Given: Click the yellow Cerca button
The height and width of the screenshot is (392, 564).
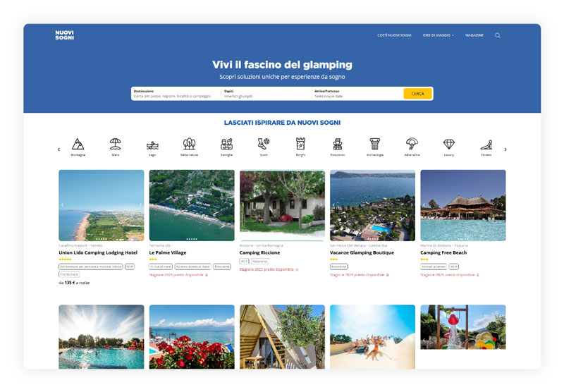Looking at the screenshot, I should (x=417, y=94).
